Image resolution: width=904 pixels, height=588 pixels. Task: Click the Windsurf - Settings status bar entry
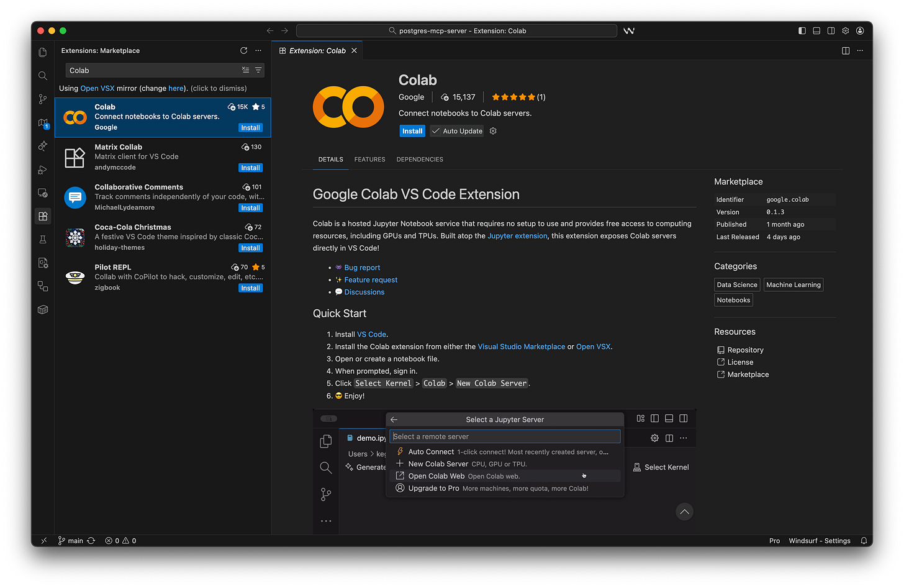click(820, 541)
